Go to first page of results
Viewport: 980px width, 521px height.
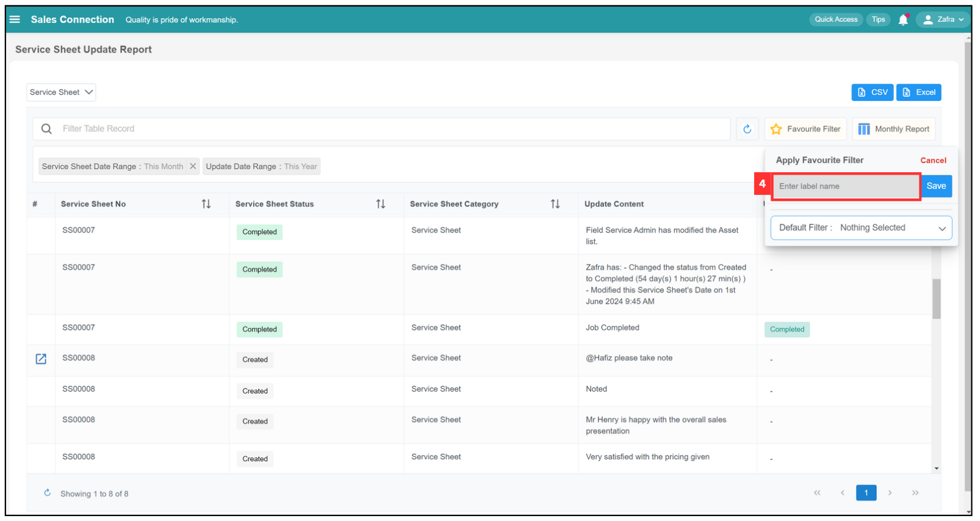(817, 493)
